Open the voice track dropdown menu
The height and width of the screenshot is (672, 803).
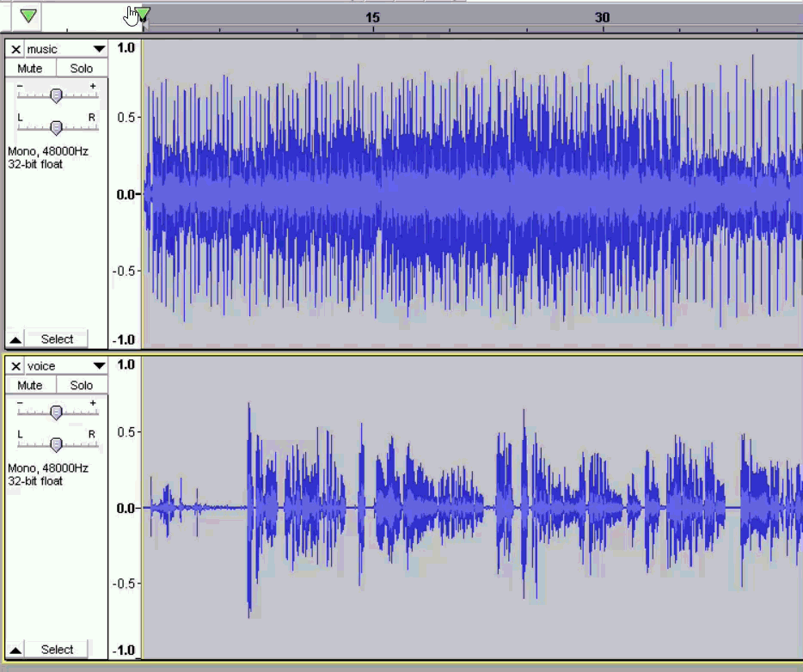click(99, 366)
